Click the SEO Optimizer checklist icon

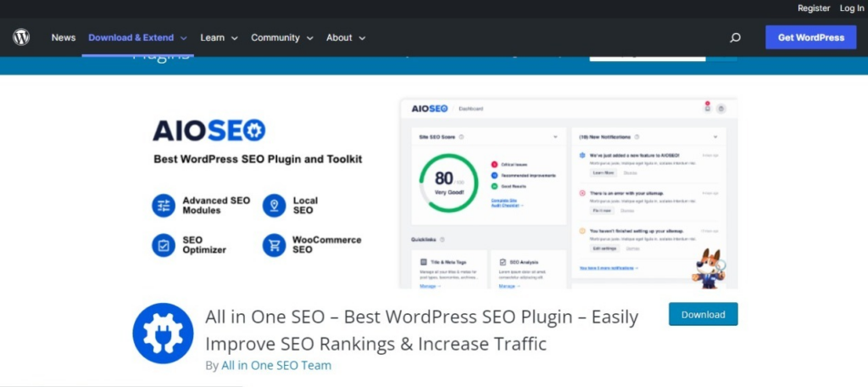164,245
